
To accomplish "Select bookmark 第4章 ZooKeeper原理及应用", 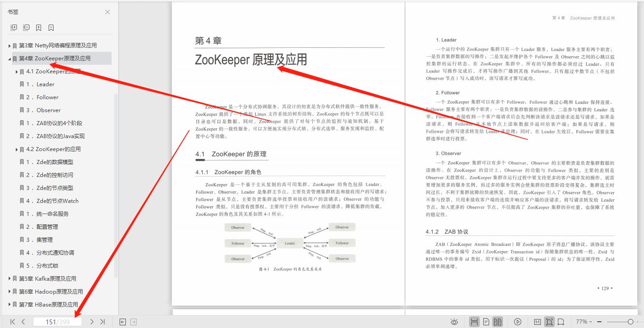I will point(54,59).
